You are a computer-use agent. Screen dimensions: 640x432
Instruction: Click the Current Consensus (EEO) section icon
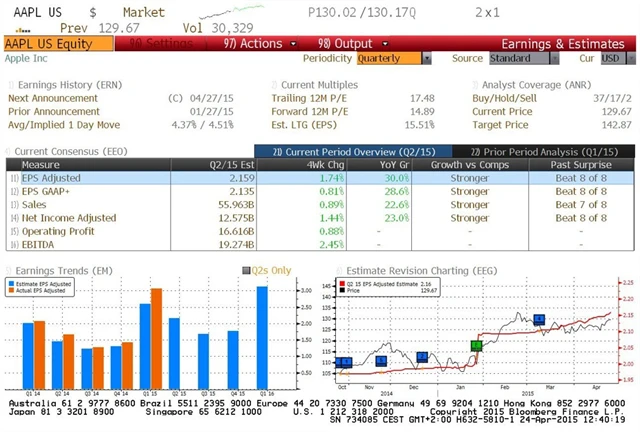pyautogui.click(x=9, y=150)
